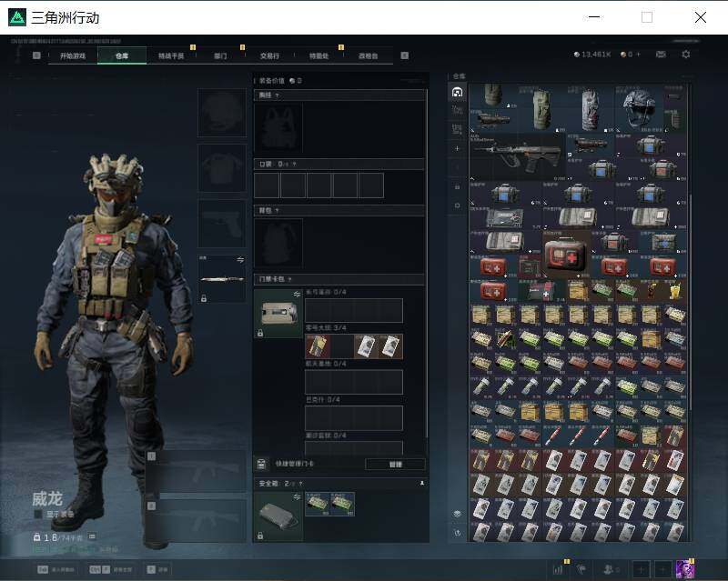Click swap arrows on the keycard pouch slot
This screenshot has width=728, height=581.
click(297, 295)
